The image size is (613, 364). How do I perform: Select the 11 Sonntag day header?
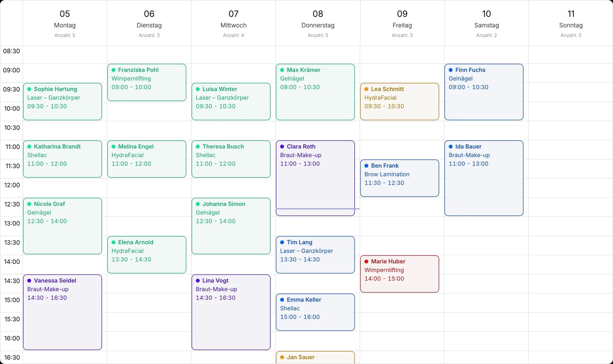(x=571, y=23)
